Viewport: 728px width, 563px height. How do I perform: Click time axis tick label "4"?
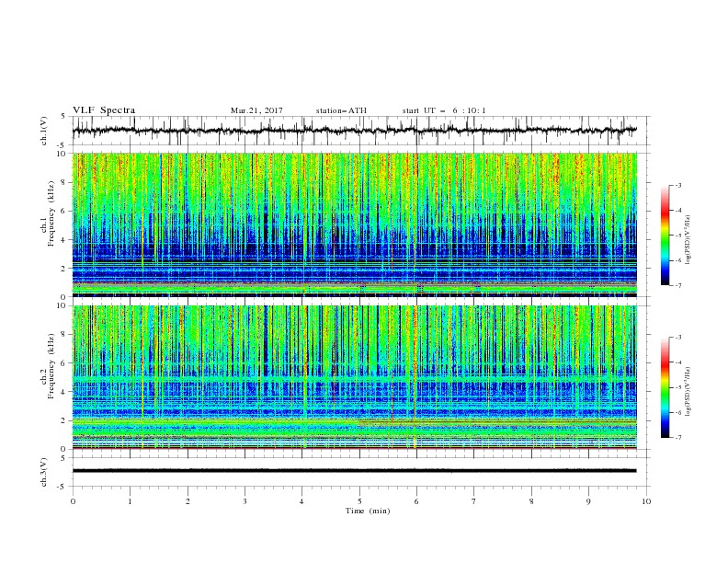pos(302,501)
